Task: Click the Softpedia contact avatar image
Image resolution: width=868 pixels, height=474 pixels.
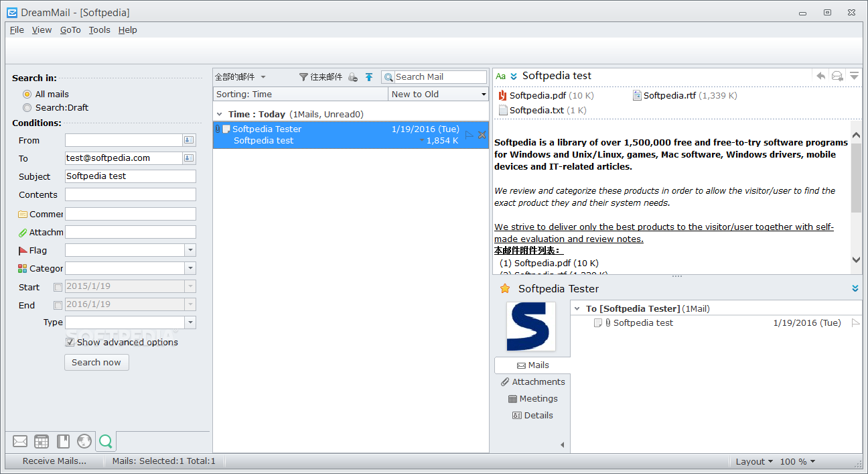Action: (531, 327)
